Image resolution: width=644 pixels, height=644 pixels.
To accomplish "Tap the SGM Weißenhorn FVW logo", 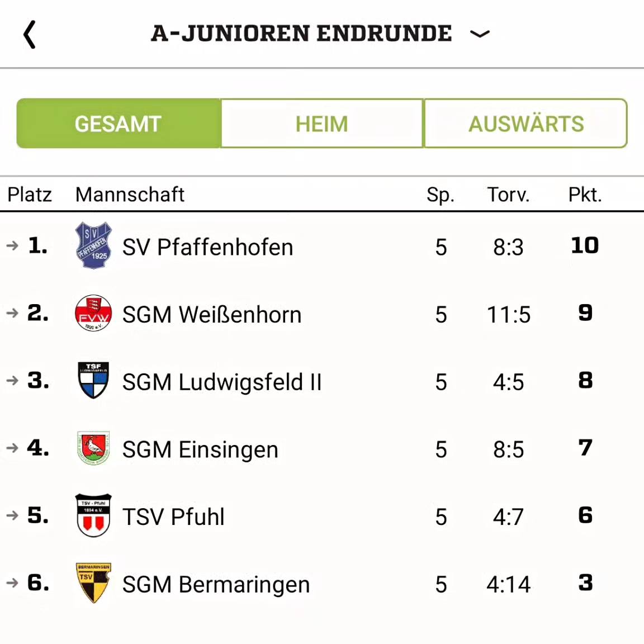I will pyautogui.click(x=93, y=313).
